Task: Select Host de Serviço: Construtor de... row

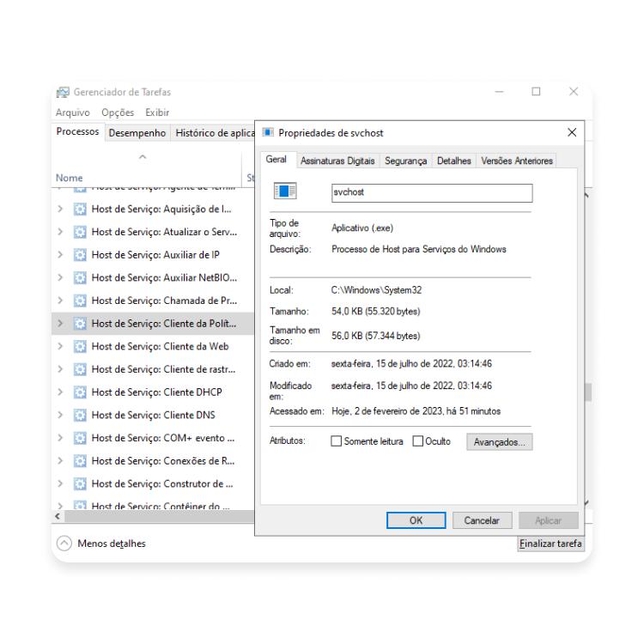Action: (x=153, y=484)
